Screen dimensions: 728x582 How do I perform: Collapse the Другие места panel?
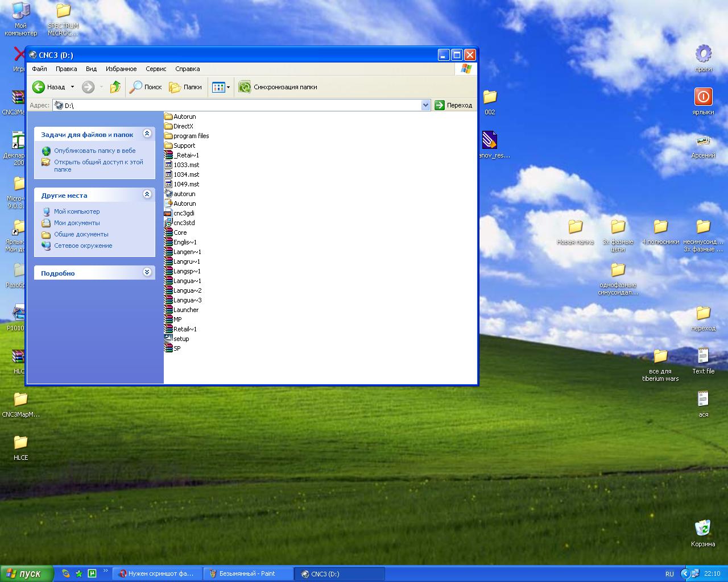click(147, 194)
